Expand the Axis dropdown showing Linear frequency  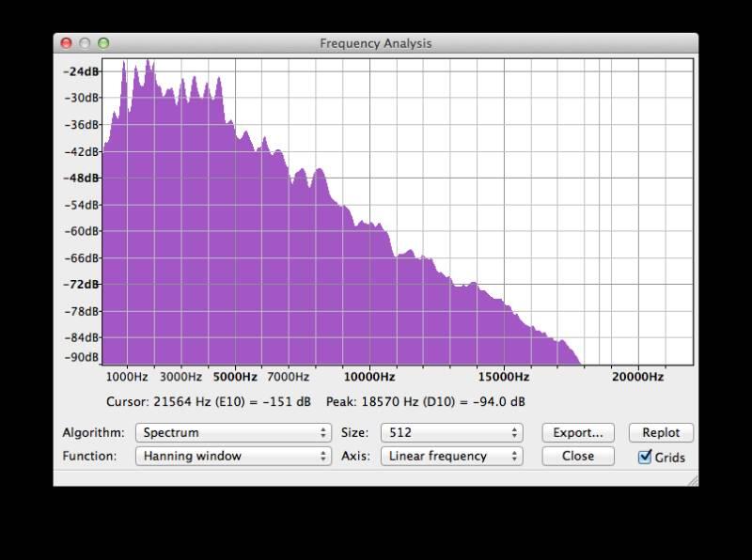point(451,457)
